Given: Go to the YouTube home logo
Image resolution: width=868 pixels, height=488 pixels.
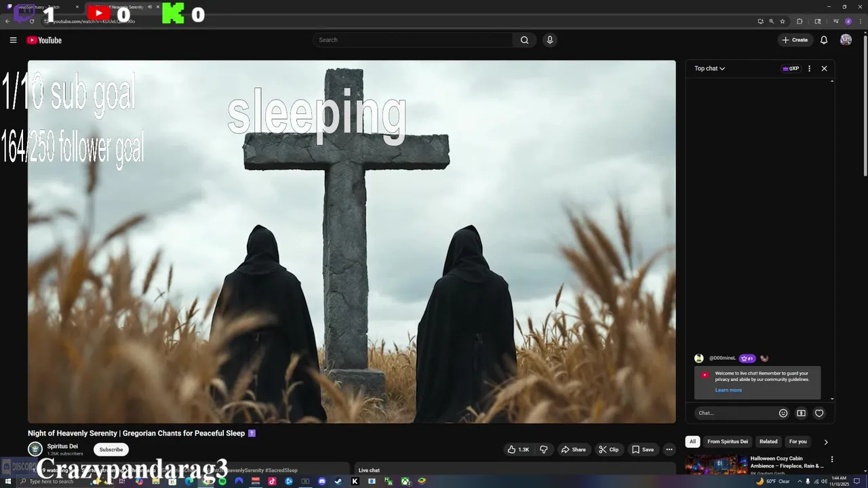Looking at the screenshot, I should point(44,40).
